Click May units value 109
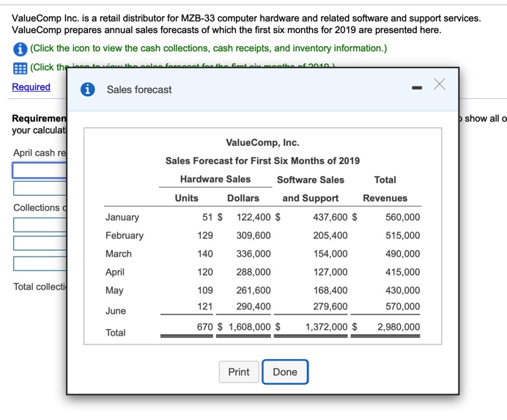The width and height of the screenshot is (507, 420). 205,290
